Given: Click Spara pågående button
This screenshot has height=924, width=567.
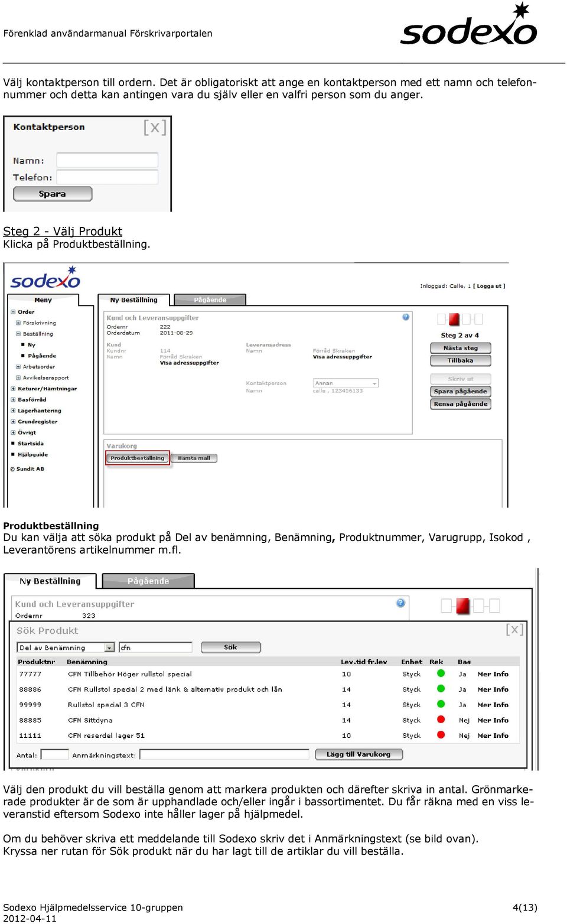Looking at the screenshot, I should (461, 391).
